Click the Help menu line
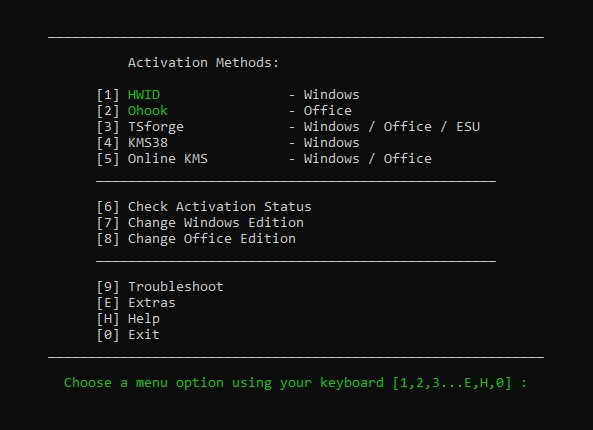This screenshot has width=593, height=430. tap(144, 319)
